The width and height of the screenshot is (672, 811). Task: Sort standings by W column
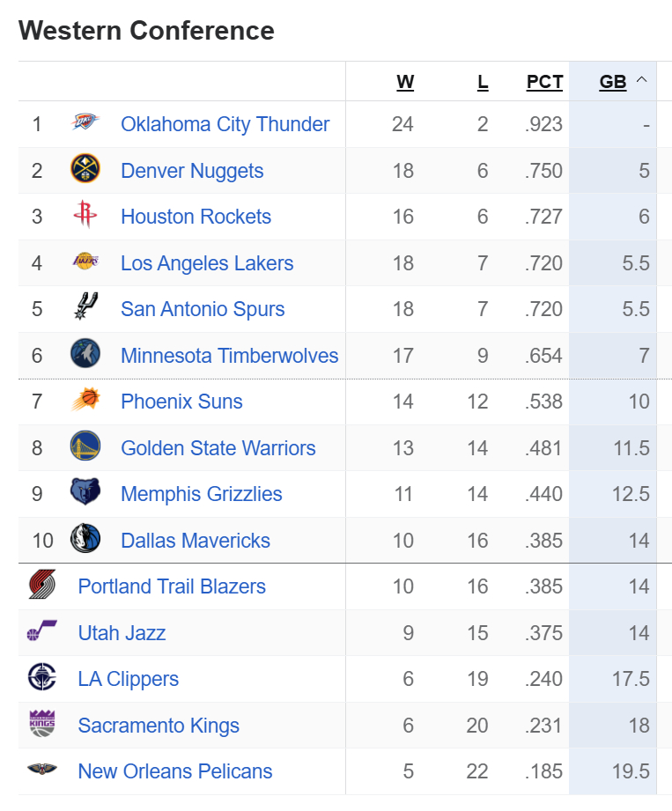coord(405,82)
